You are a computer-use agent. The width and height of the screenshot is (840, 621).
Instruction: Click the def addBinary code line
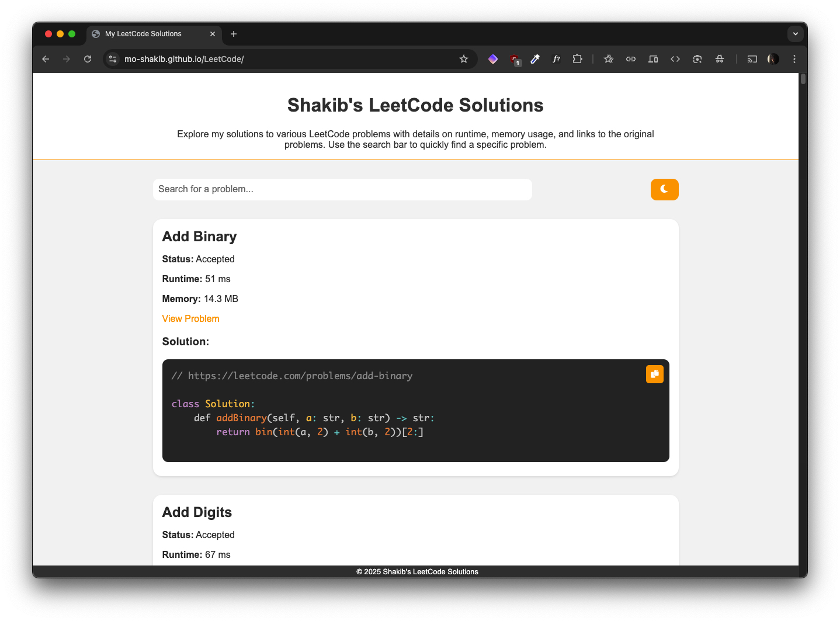click(314, 418)
